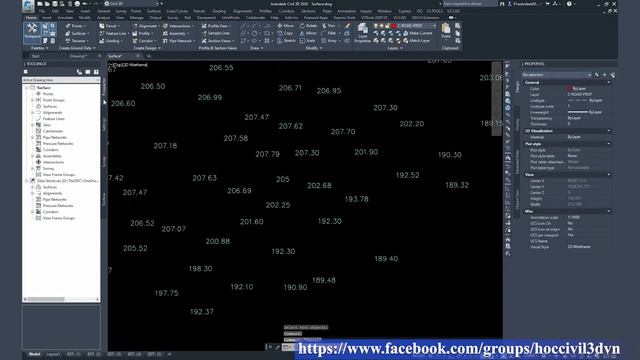Screen dimensions: 640x360
Task: Click select objects plus icon in Properties
Action: 604,75
